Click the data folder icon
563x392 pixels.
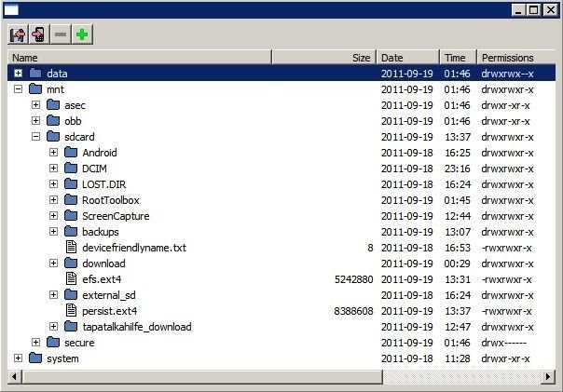[35, 73]
